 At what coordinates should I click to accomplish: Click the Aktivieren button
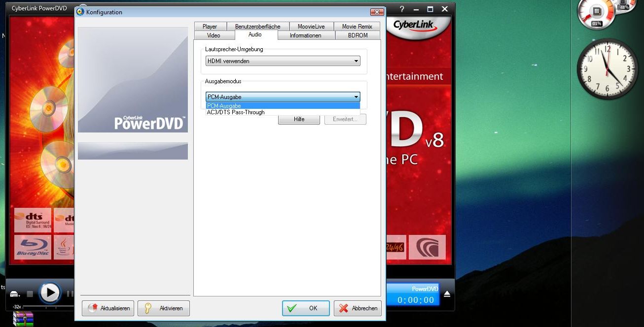pyautogui.click(x=164, y=308)
